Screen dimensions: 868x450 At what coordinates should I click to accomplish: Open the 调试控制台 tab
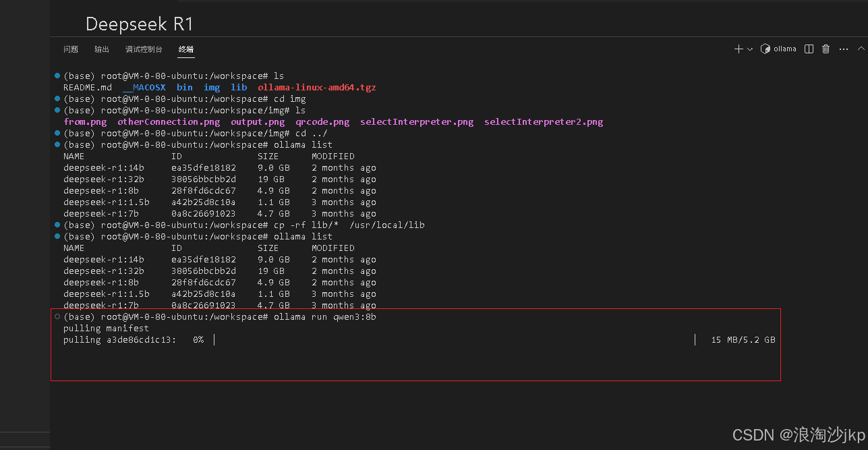(x=144, y=49)
